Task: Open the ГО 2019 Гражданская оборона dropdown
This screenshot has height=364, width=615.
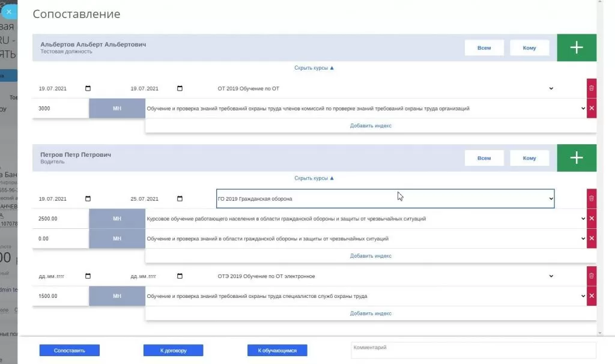Action: click(385, 199)
